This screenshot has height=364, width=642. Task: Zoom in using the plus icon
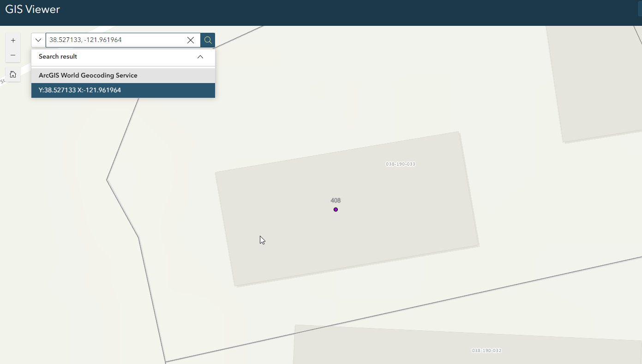[x=12, y=40]
